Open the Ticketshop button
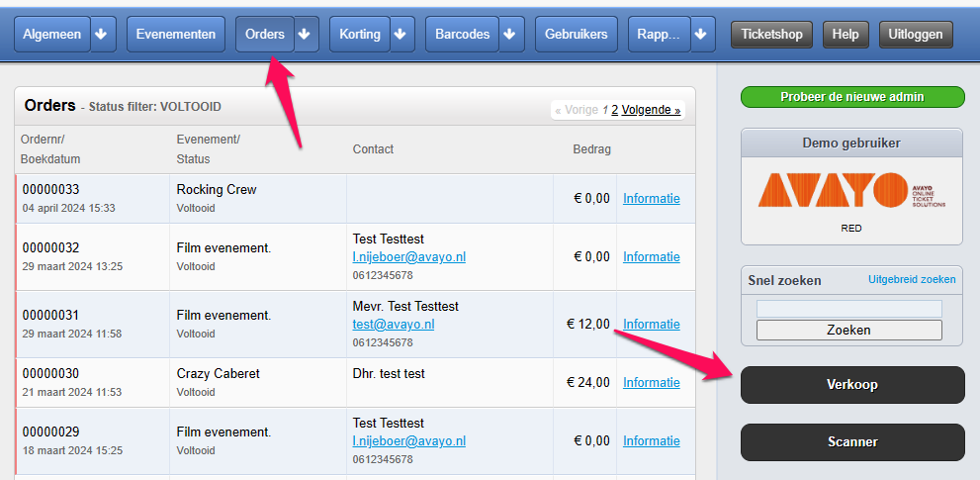This screenshot has width=980, height=480. click(772, 35)
